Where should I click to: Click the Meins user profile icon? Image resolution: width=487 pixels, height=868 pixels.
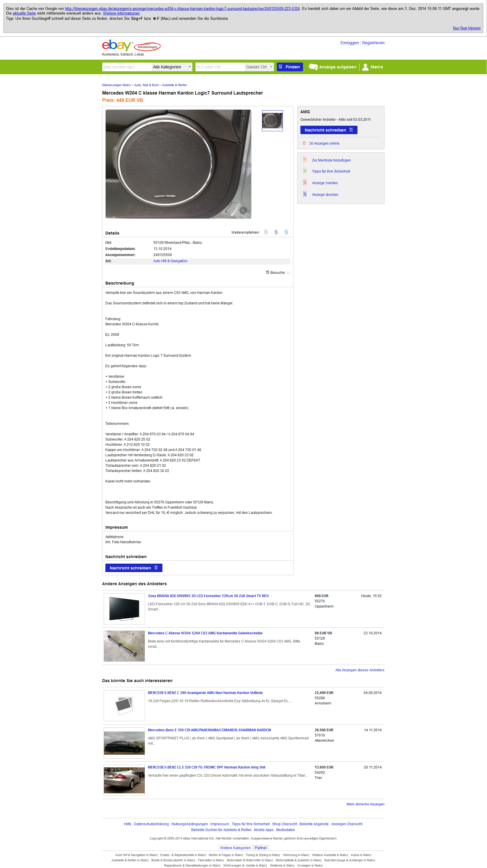click(x=365, y=67)
